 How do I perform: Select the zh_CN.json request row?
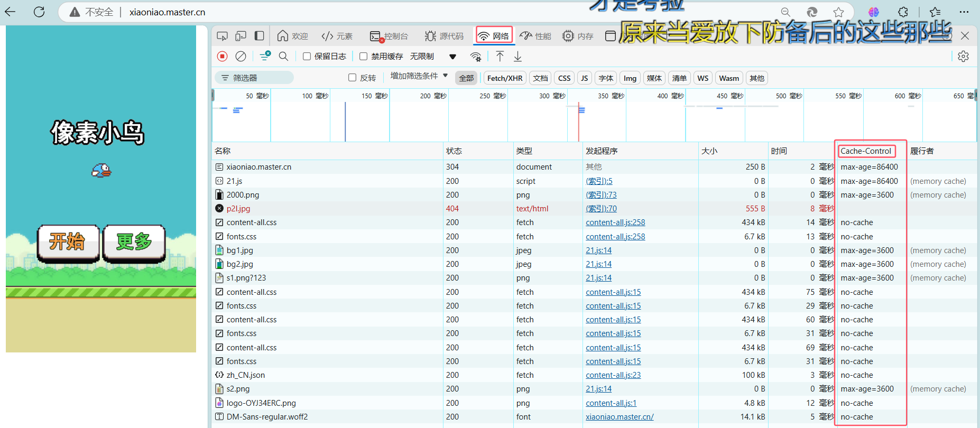[595, 375]
